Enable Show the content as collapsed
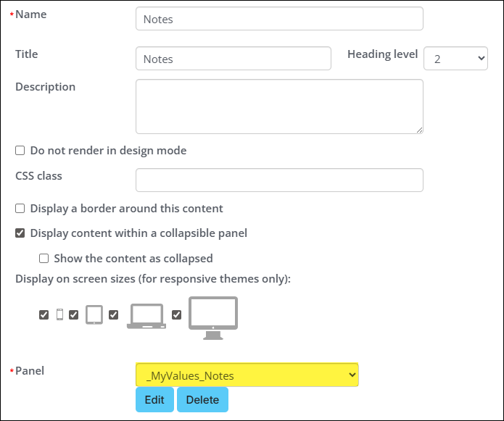Screen dimensions: 504x421 pos(44,259)
